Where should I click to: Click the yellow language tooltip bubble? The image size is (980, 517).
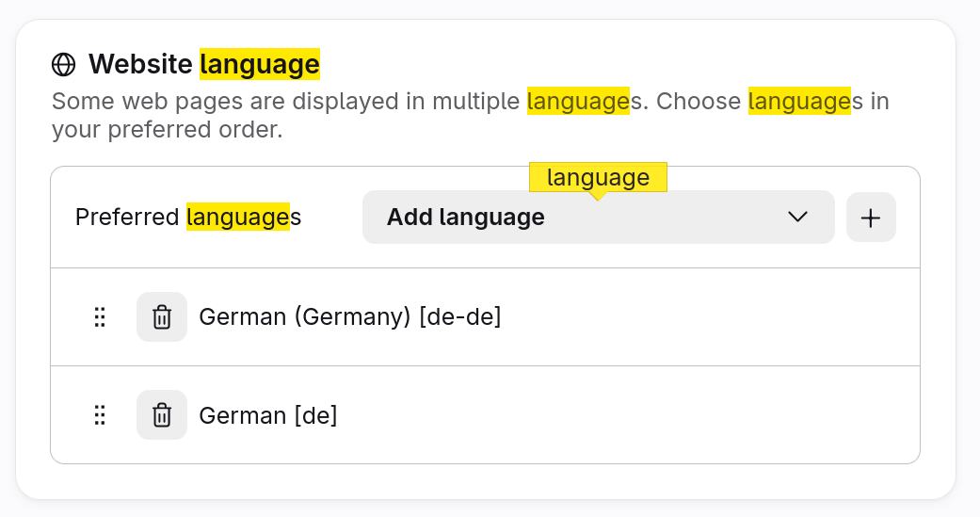[x=598, y=178]
